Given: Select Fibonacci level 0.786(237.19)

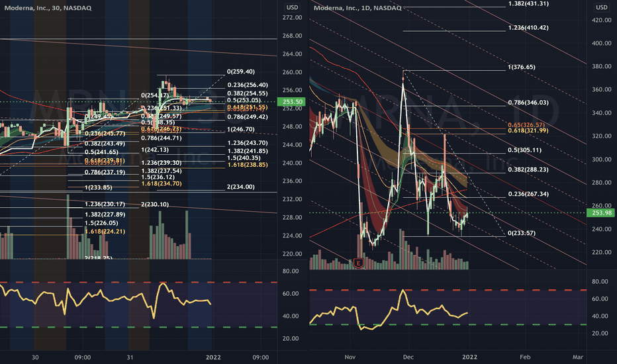Looking at the screenshot, I should (105, 172).
